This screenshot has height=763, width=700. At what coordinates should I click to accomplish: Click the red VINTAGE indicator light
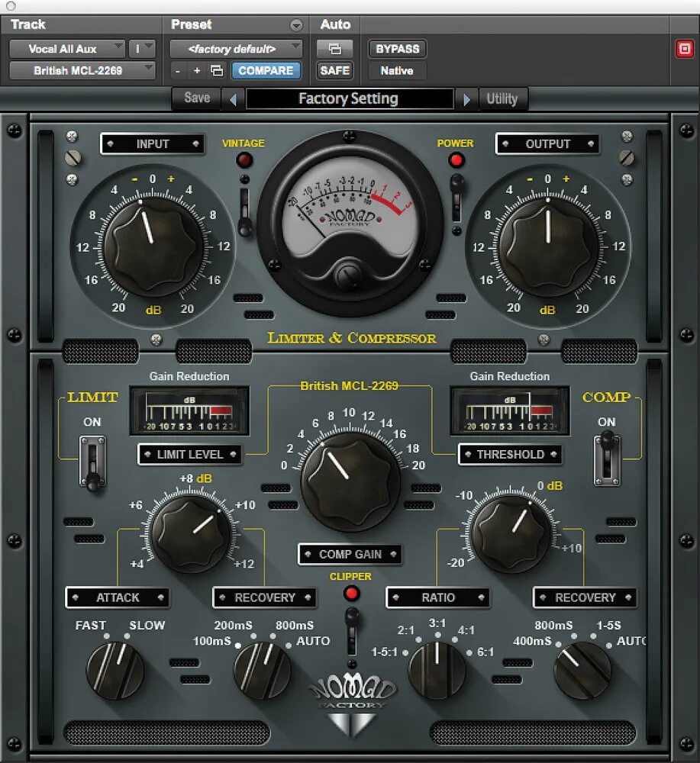[x=244, y=160]
